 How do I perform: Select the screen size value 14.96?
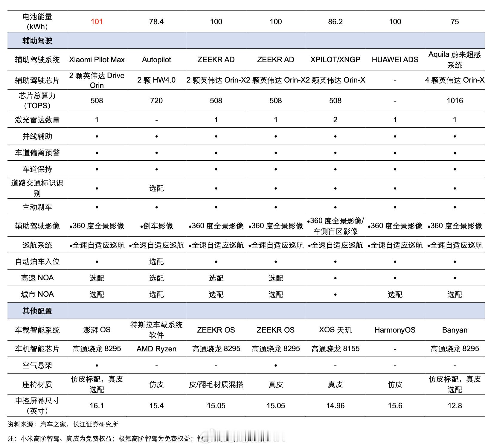[335, 406]
